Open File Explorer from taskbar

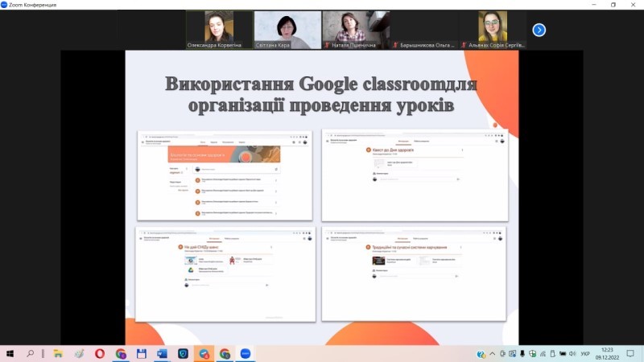coord(58,353)
